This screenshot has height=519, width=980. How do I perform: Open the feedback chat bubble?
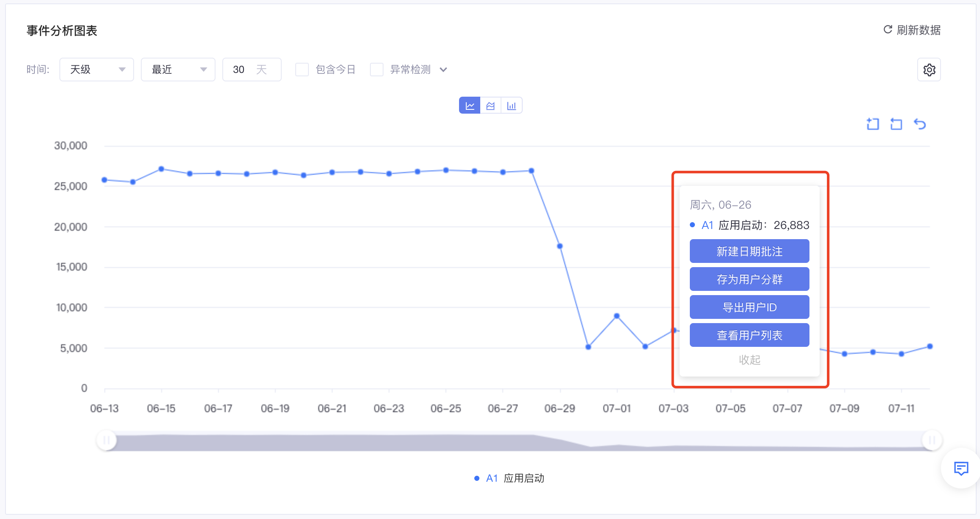point(961,469)
